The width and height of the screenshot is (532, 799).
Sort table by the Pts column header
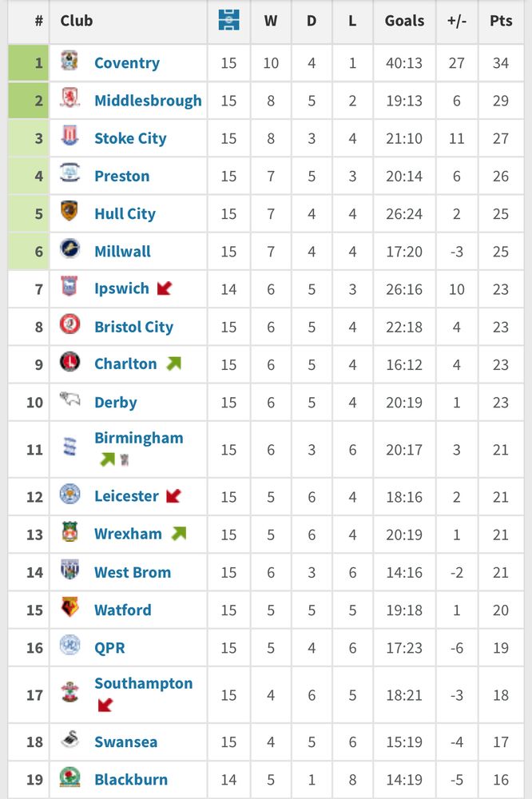coord(501,21)
